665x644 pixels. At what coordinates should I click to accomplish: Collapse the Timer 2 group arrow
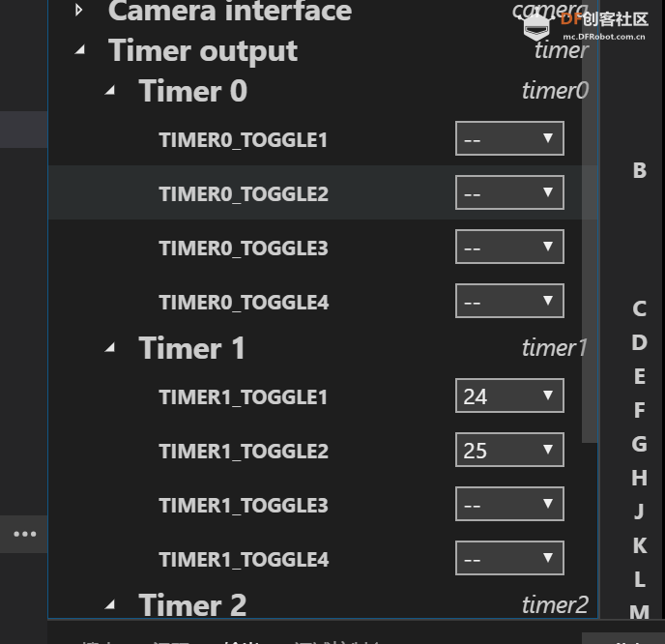coord(111,604)
